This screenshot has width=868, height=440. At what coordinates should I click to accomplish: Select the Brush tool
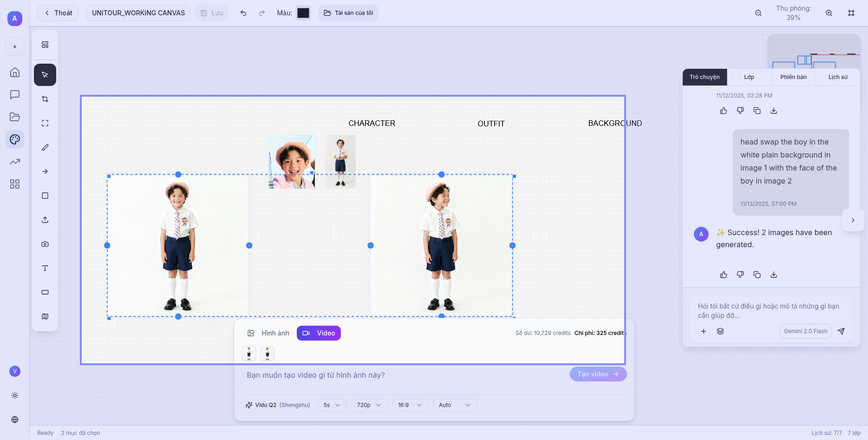pyautogui.click(x=45, y=147)
